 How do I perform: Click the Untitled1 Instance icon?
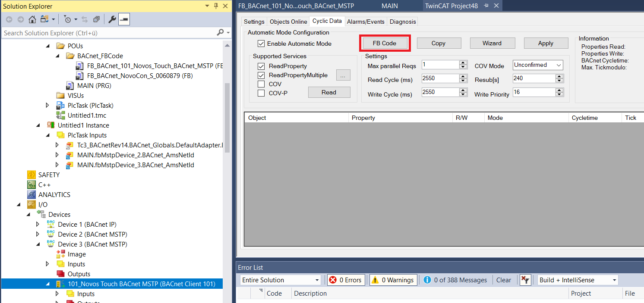[x=51, y=125]
